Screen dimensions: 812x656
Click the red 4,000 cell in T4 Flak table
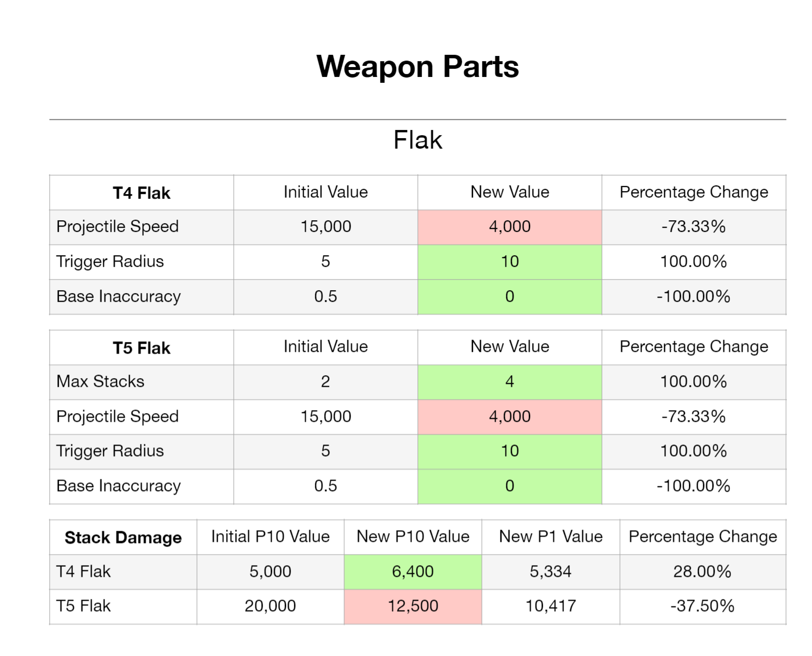(510, 227)
